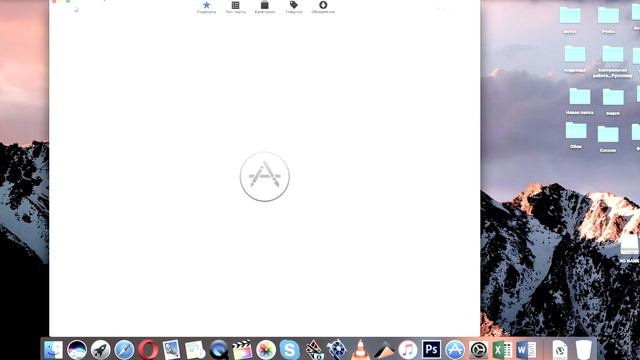
Task: Launch QuickTime Player from the Dock
Action: point(219,350)
